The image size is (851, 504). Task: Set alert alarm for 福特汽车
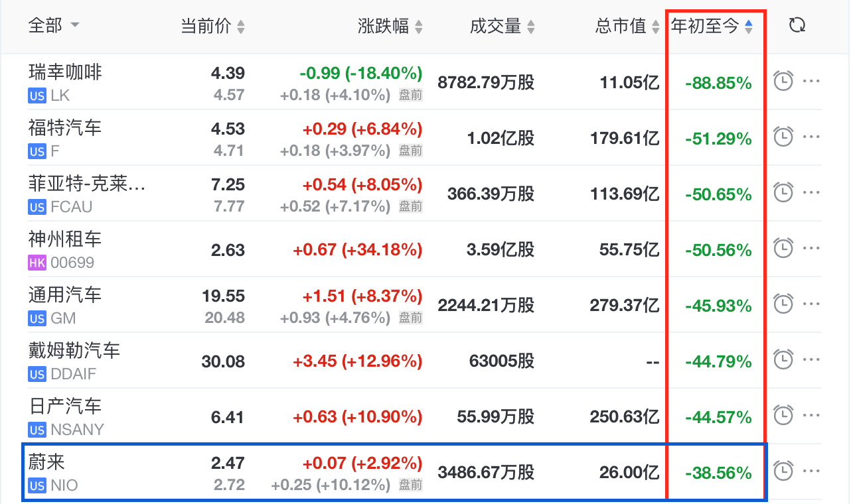(x=784, y=137)
